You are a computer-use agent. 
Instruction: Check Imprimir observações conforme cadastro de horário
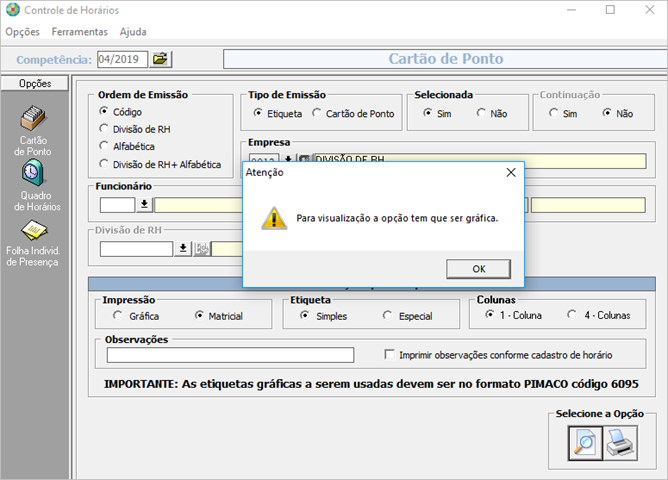tap(389, 354)
